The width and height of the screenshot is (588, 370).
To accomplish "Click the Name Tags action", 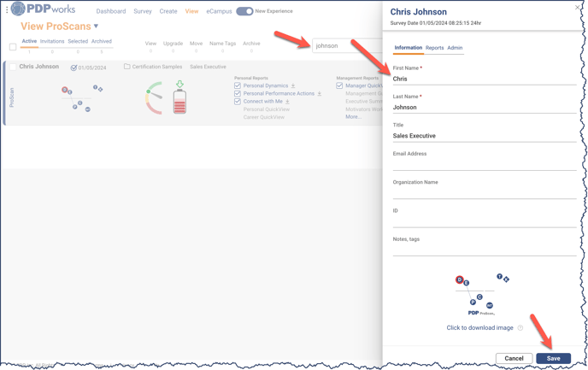I will pos(223,44).
